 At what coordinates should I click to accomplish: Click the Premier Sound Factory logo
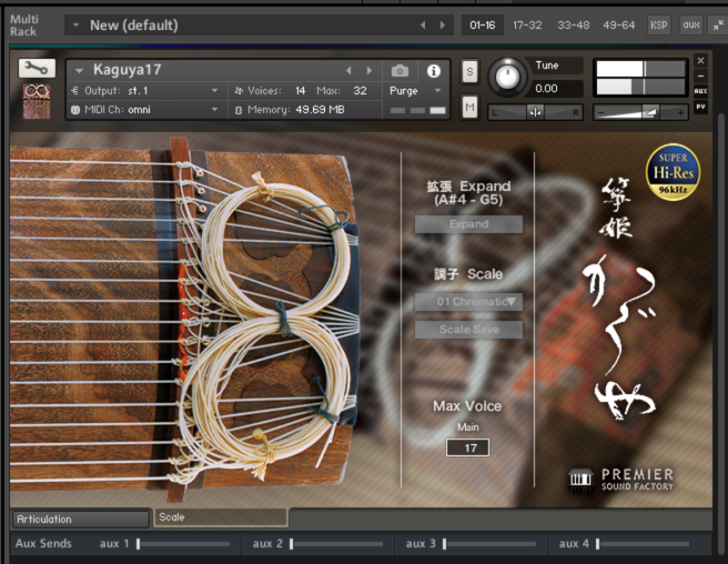[621, 480]
